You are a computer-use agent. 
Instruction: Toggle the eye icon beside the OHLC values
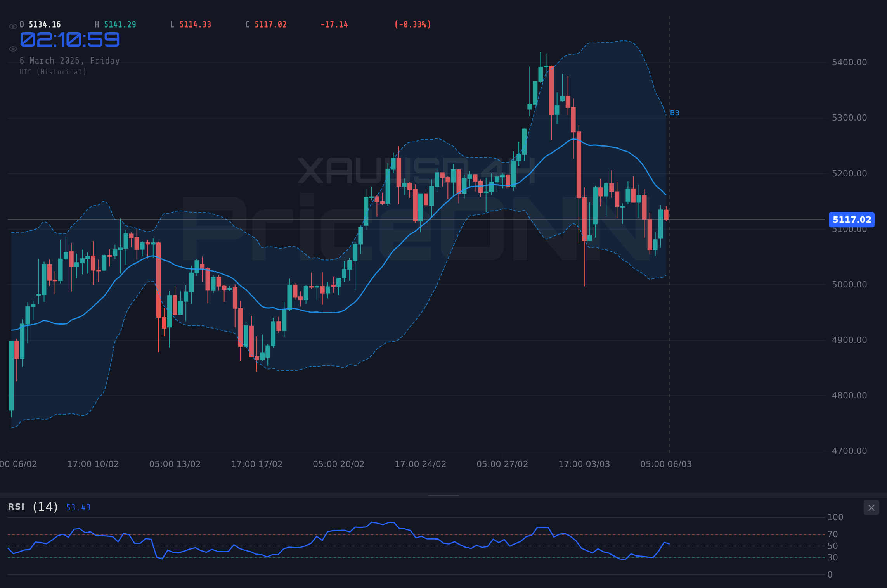tap(13, 26)
